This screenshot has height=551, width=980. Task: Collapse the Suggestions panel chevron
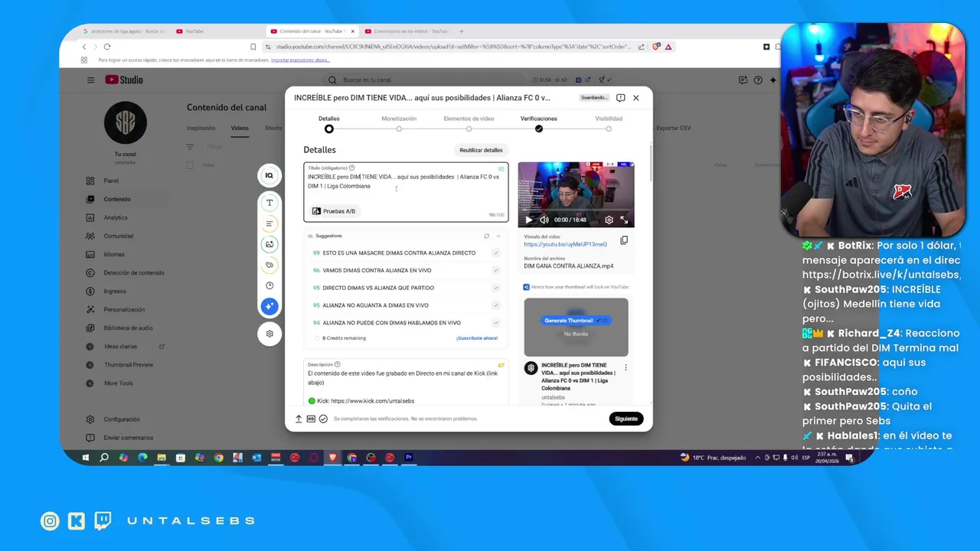click(498, 236)
